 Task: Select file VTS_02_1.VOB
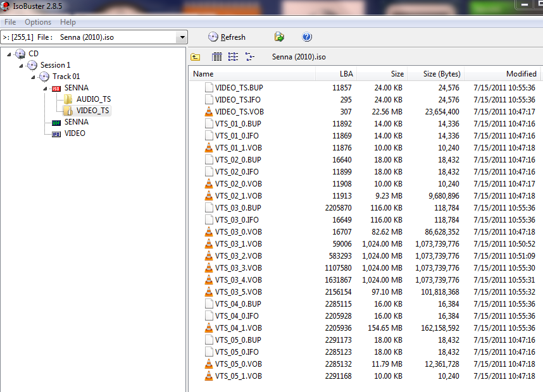click(238, 195)
